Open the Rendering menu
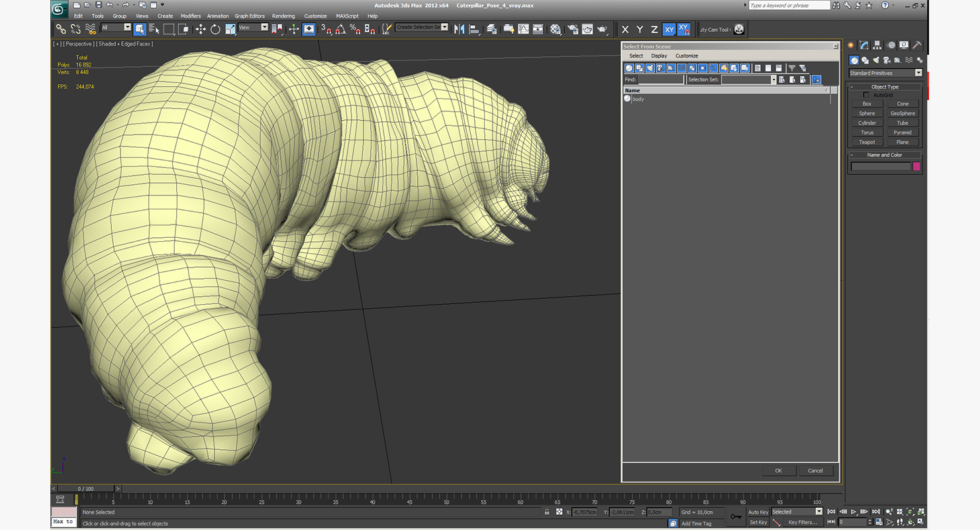Image resolution: width=980 pixels, height=530 pixels. click(283, 16)
